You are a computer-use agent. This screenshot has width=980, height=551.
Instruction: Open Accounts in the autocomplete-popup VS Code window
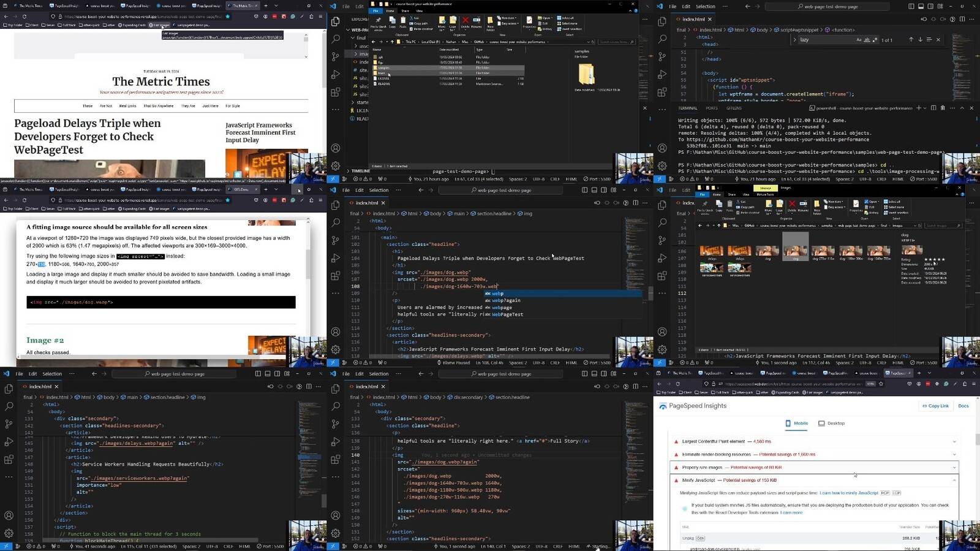[336, 332]
